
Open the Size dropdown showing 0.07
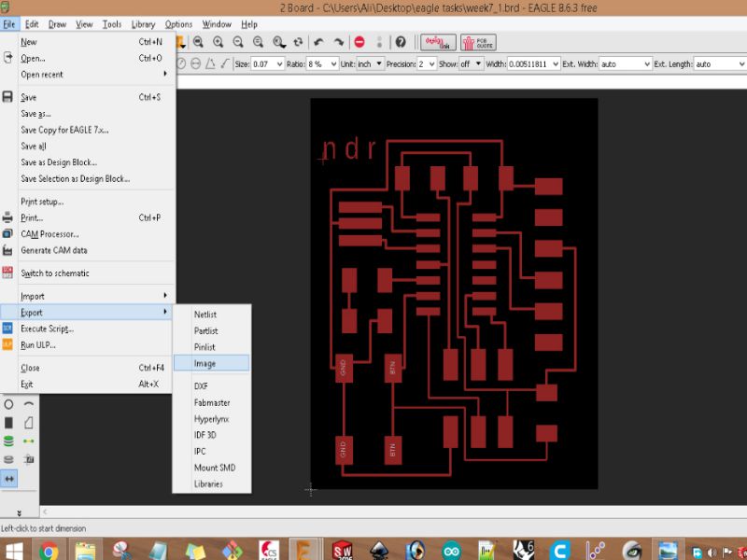(268, 63)
